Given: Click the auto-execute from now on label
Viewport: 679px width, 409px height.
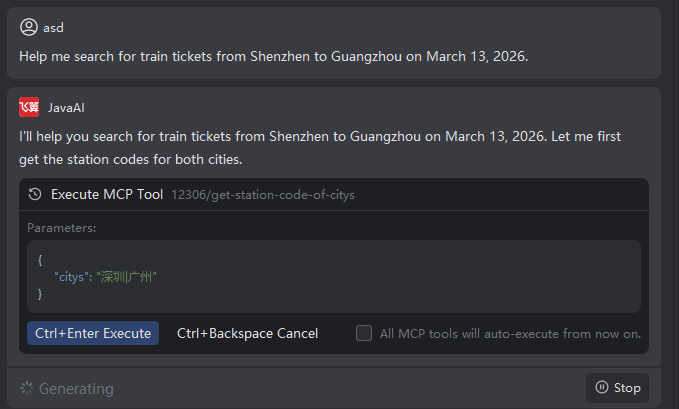Looking at the screenshot, I should 510,333.
